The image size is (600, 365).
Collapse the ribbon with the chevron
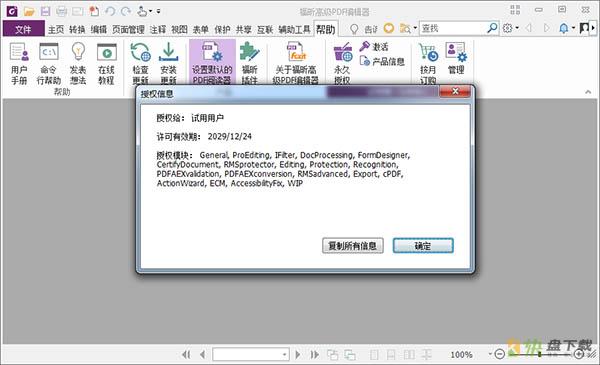pyautogui.click(x=588, y=92)
